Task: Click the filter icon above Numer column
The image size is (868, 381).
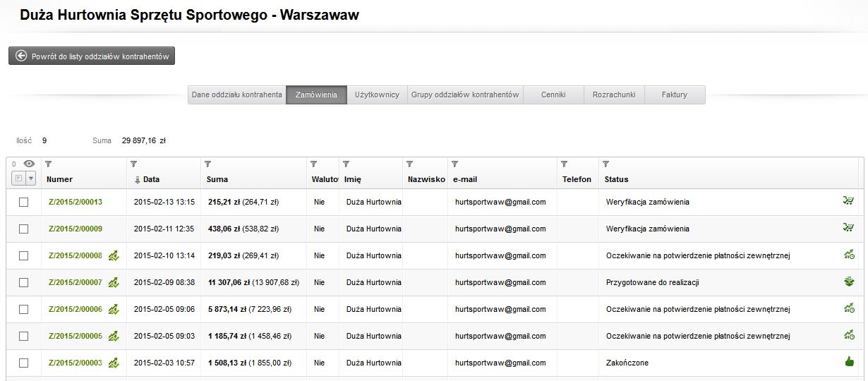Action: click(x=49, y=164)
